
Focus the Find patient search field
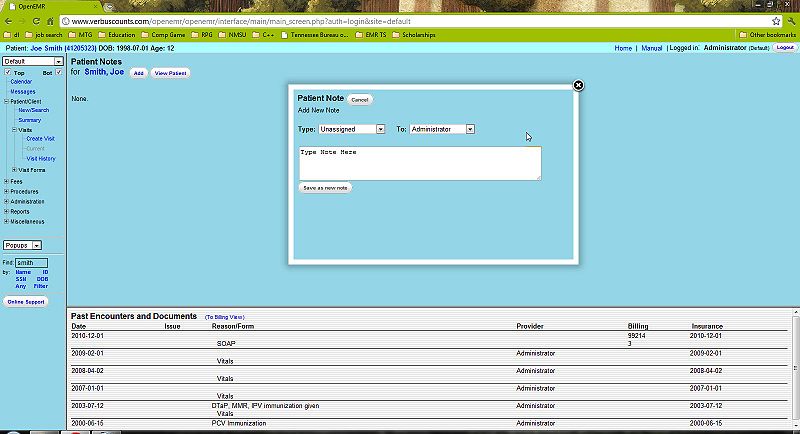pos(31,263)
